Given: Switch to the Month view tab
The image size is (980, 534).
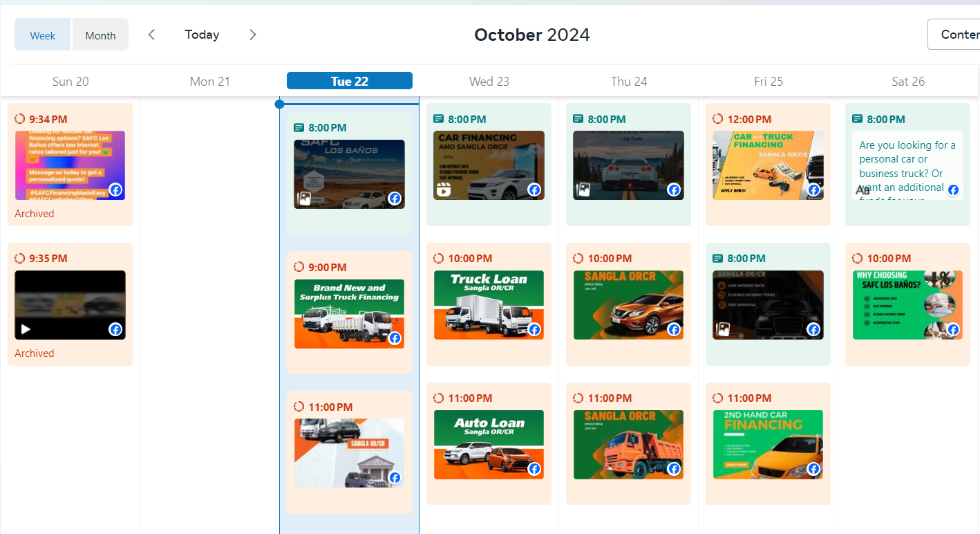Looking at the screenshot, I should click(x=100, y=35).
